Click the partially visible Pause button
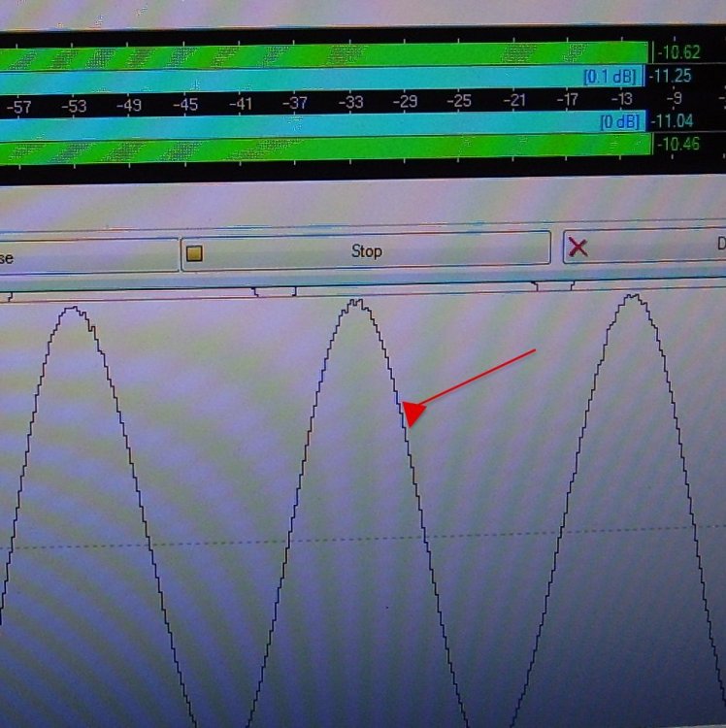 click(x=87, y=256)
